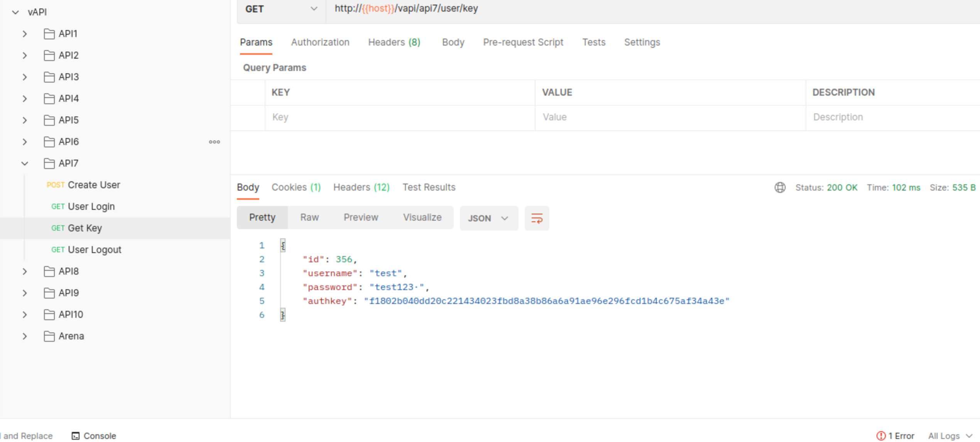Image resolution: width=980 pixels, height=442 pixels.
Task: Click the Arena folder icon
Action: coord(49,336)
